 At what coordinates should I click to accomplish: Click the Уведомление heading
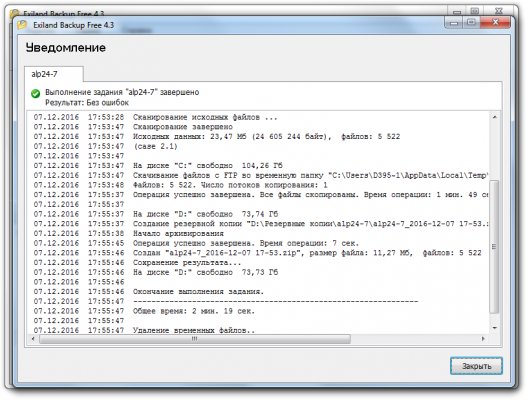66,48
